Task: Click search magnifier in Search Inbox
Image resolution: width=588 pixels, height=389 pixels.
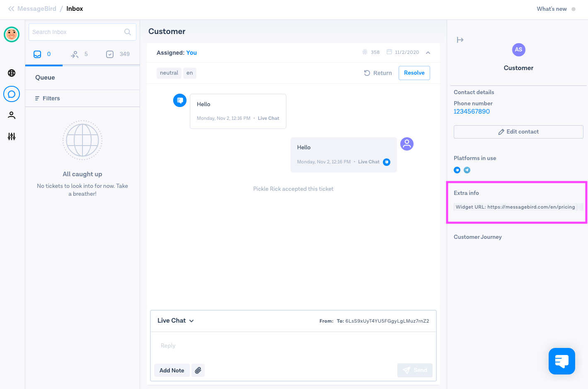Action: pyautogui.click(x=128, y=32)
